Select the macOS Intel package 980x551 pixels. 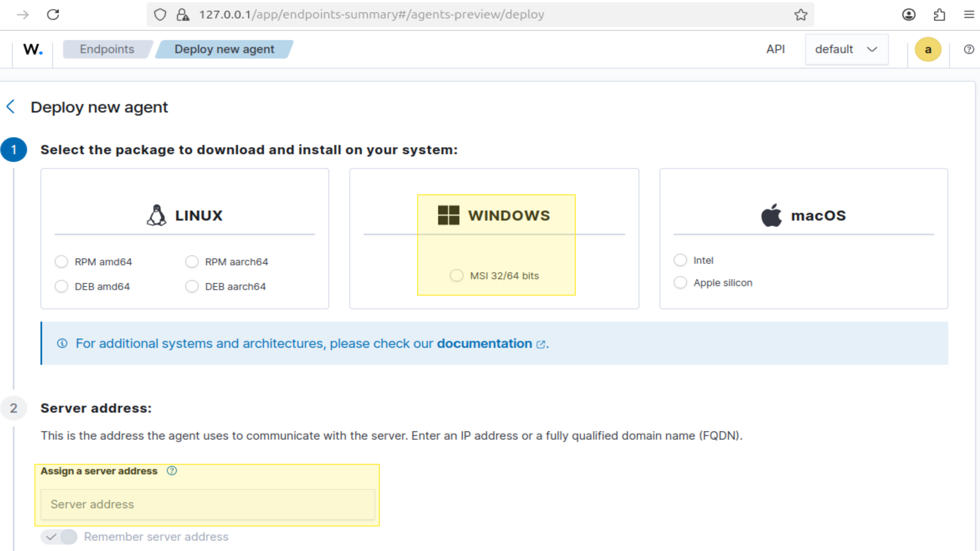click(680, 260)
